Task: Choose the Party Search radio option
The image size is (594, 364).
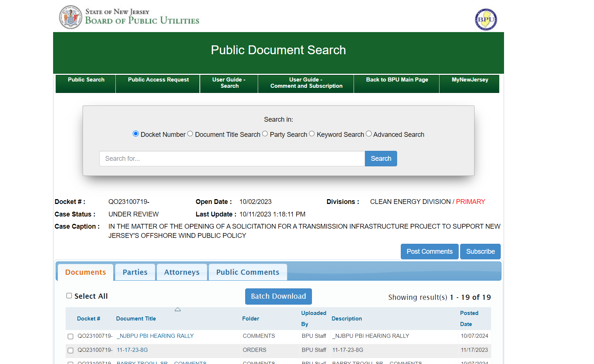Action: (x=265, y=134)
